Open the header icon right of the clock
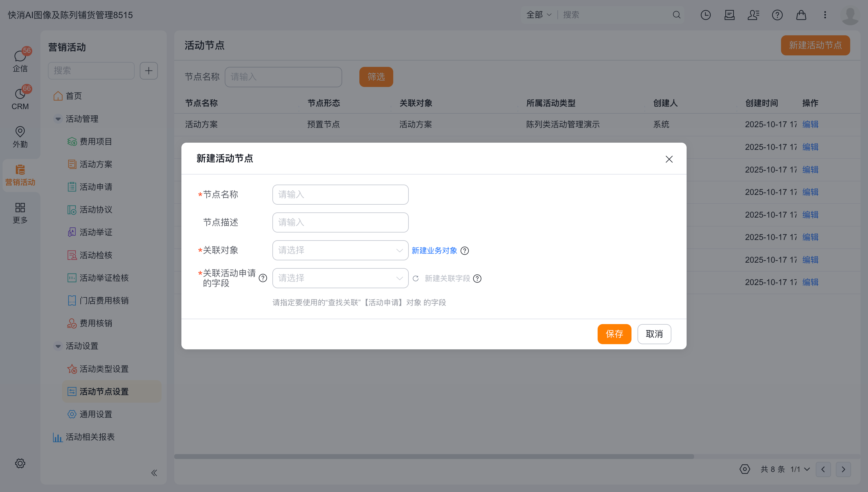This screenshot has width=868, height=492. [729, 15]
